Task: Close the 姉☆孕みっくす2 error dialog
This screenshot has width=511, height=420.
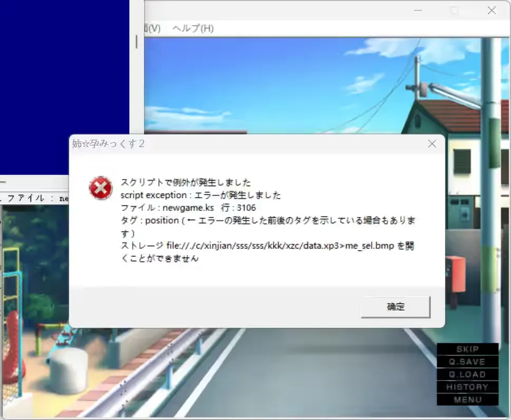Action: [x=432, y=143]
